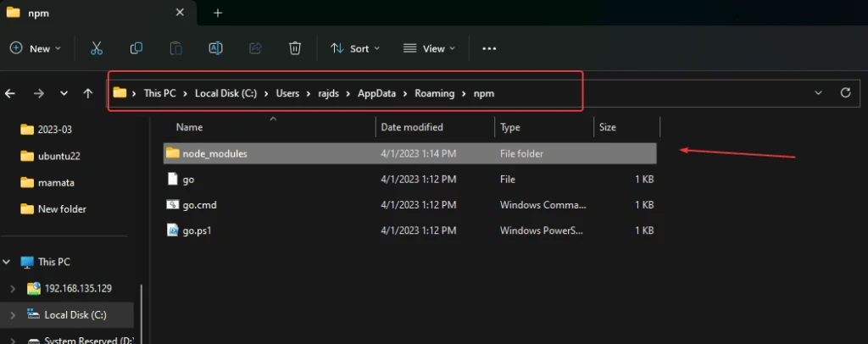Open New folder in sidebar
This screenshot has width=868, height=344.
click(x=53, y=209)
